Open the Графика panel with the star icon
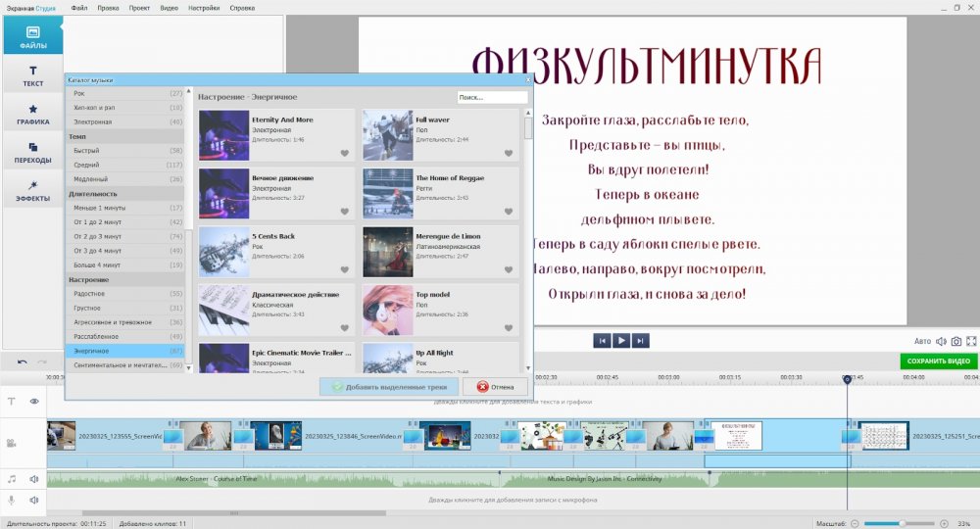 click(x=32, y=115)
